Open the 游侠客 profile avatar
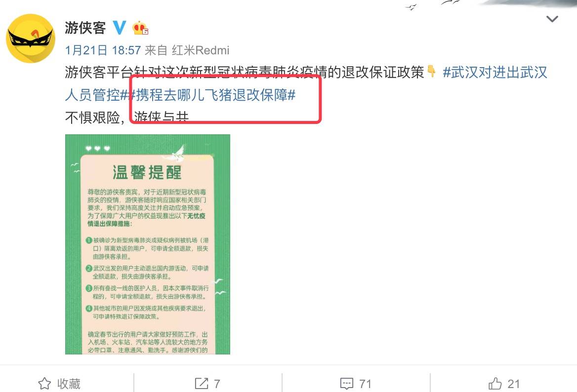 31,39
